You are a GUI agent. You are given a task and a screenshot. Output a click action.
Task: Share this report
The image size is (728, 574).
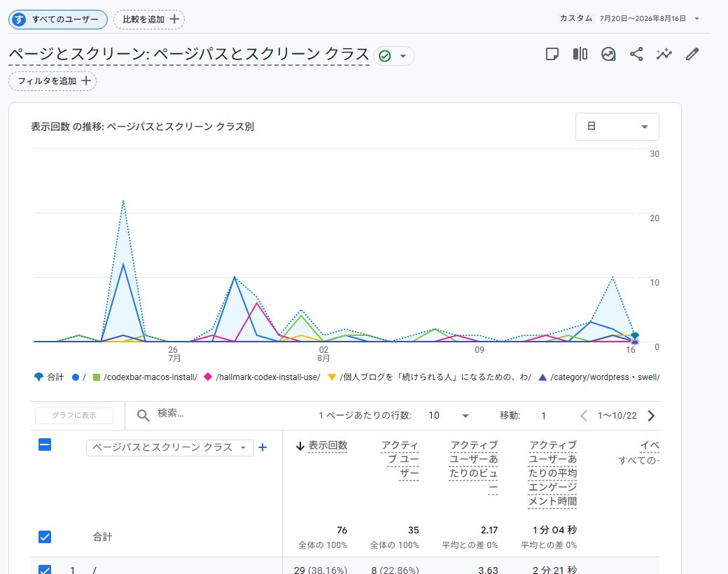[x=636, y=55]
